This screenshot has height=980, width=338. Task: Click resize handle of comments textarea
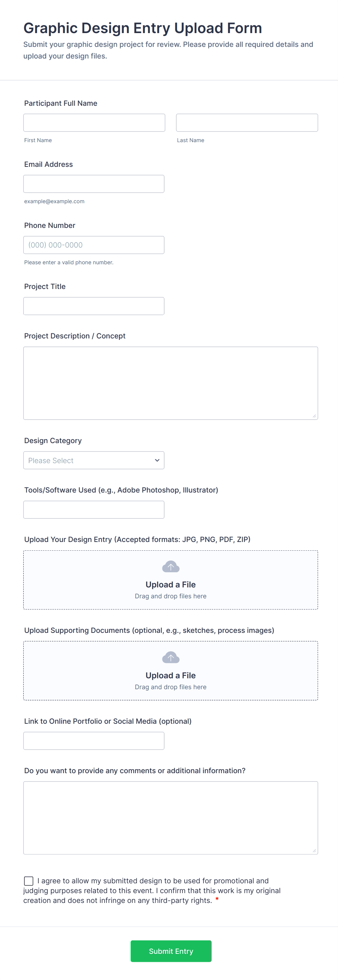pos(314,851)
